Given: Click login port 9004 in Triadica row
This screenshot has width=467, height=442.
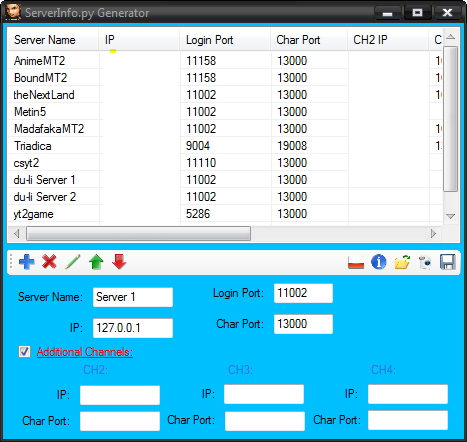Looking at the screenshot, I should click(x=198, y=146).
